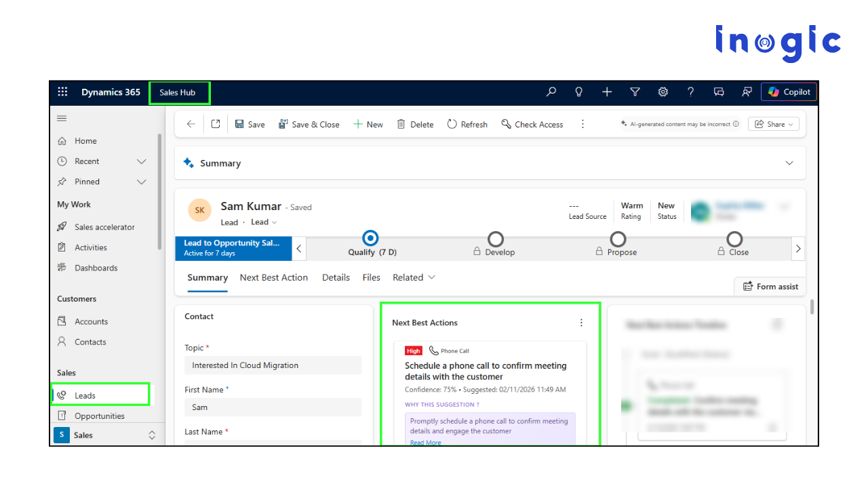Image resolution: width=868 pixels, height=488 pixels.
Task: Expand Recent in the sidebar
Action: [x=142, y=161]
